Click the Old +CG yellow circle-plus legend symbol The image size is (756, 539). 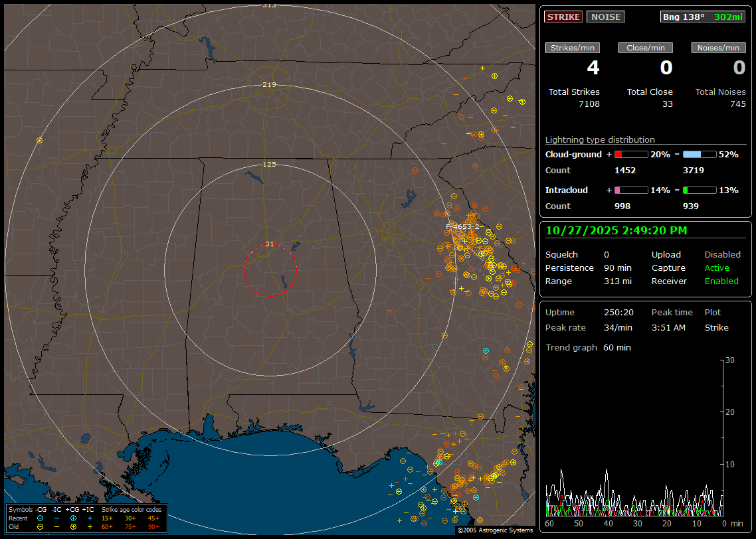tap(73, 526)
